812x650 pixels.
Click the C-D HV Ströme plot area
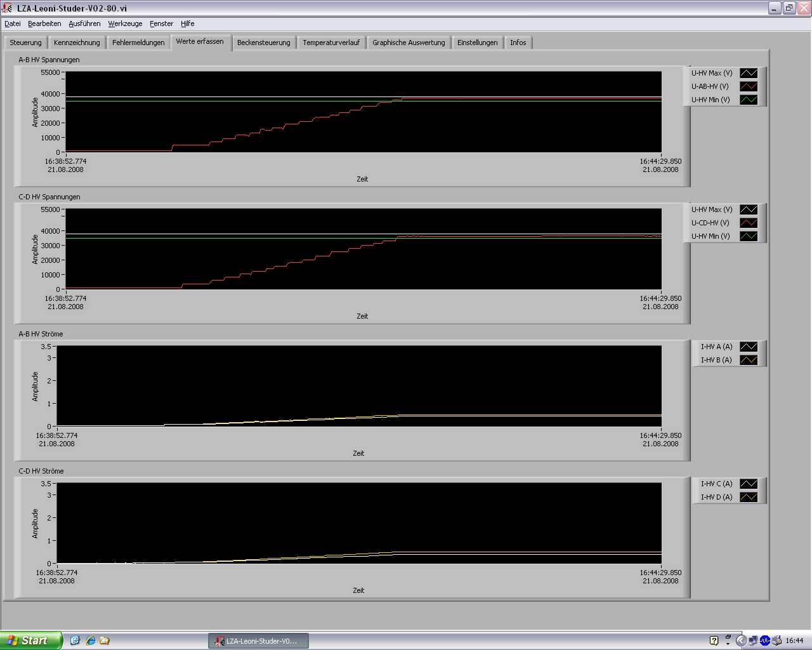359,523
